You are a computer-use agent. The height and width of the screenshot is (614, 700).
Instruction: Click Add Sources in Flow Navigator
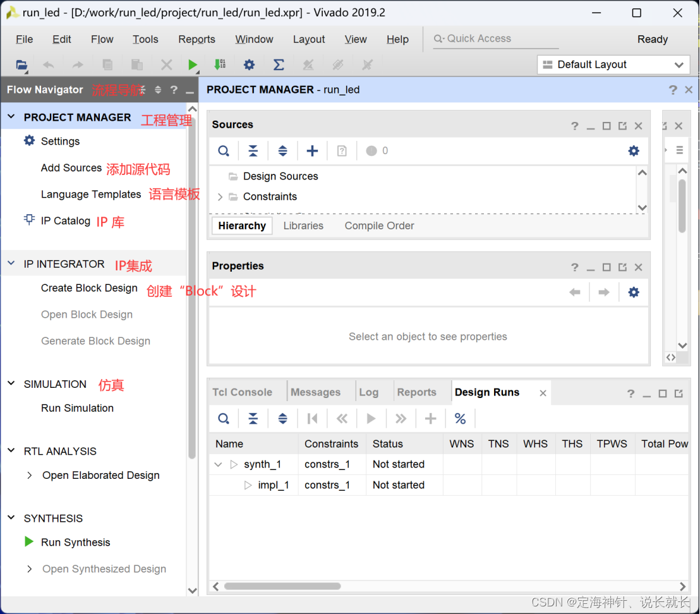tap(71, 168)
